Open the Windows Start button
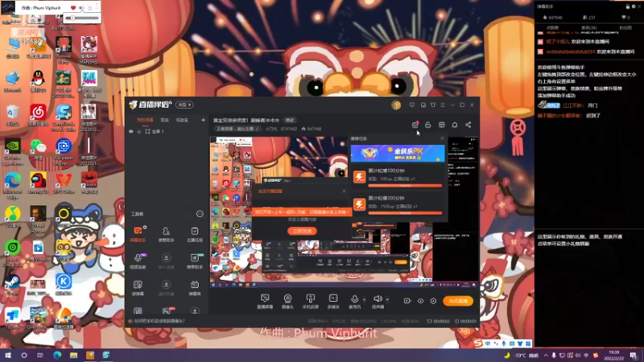Viewport: 644px width, 362px height. (8, 356)
